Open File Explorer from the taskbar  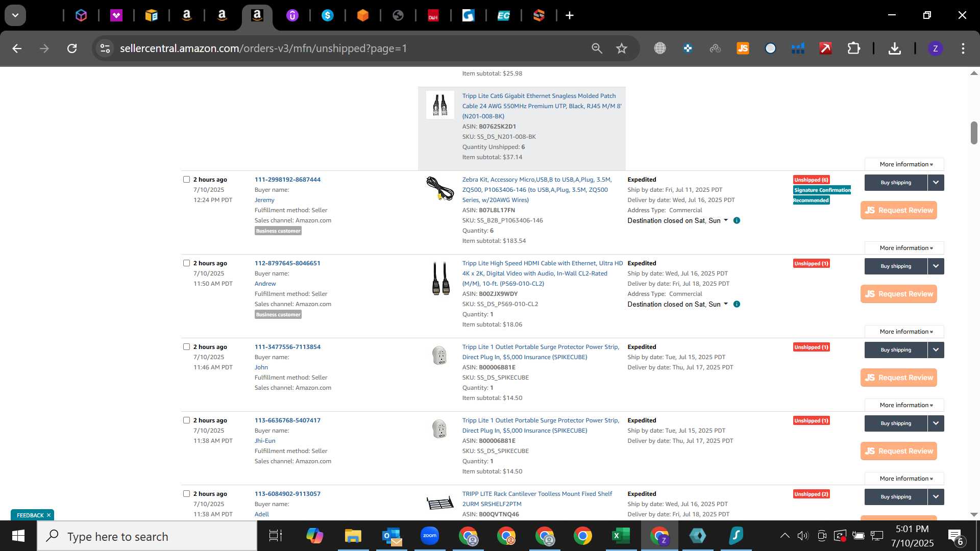pyautogui.click(x=353, y=536)
